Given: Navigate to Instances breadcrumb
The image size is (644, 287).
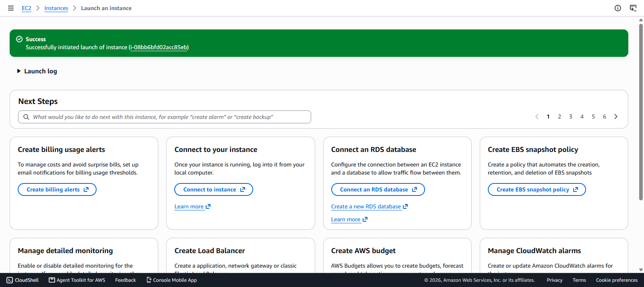Looking at the screenshot, I should pyautogui.click(x=56, y=8).
